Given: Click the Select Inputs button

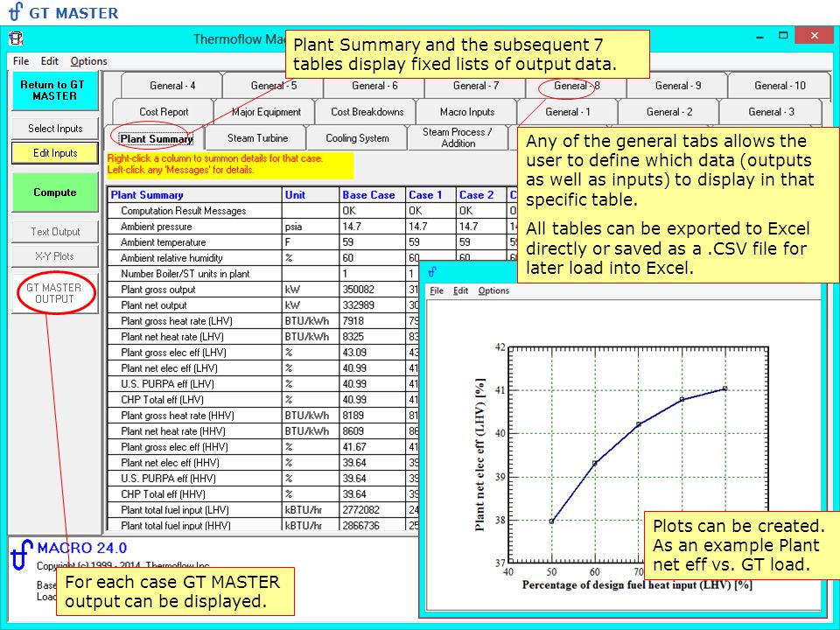Looking at the screenshot, I should coord(54,129).
